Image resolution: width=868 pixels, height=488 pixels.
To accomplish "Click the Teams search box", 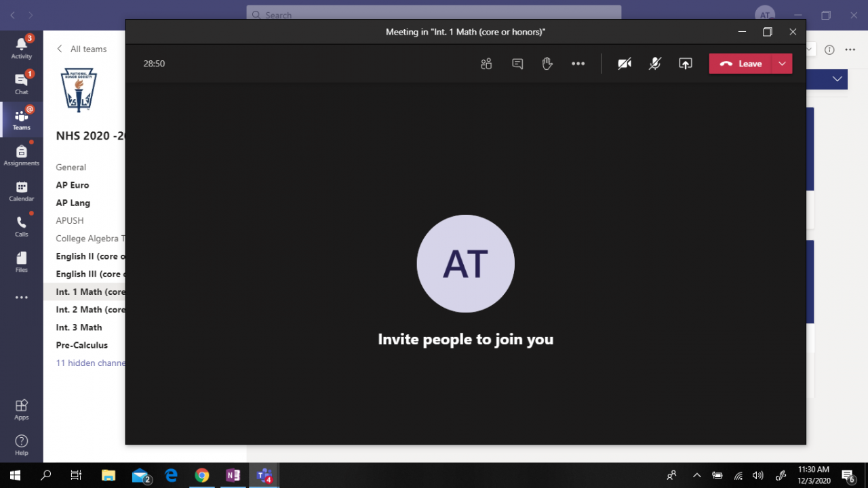I will 434,14.
